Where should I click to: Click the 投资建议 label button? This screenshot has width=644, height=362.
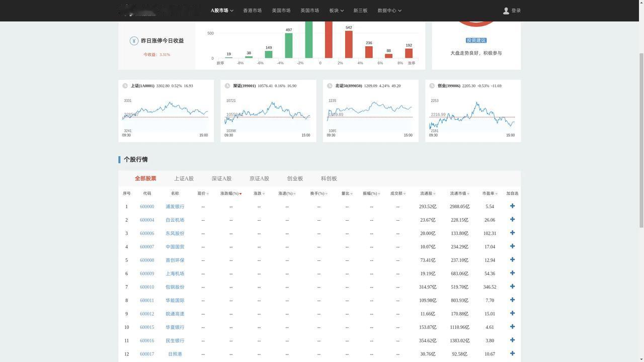click(x=476, y=40)
